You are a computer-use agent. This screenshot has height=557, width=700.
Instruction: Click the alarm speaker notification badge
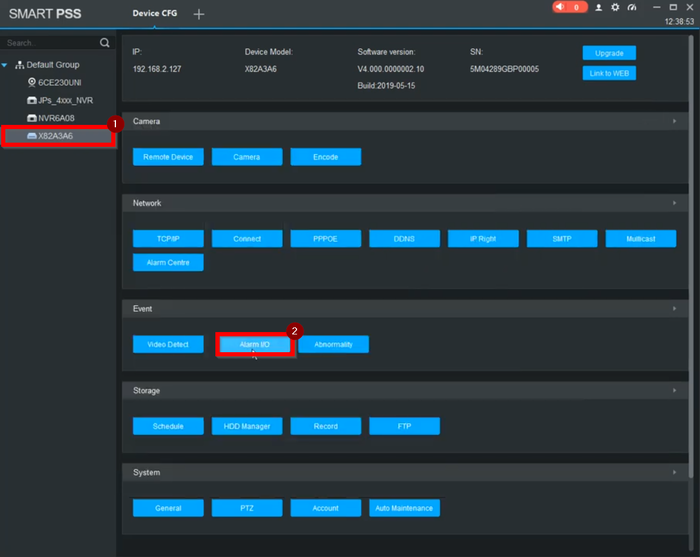[x=570, y=7]
